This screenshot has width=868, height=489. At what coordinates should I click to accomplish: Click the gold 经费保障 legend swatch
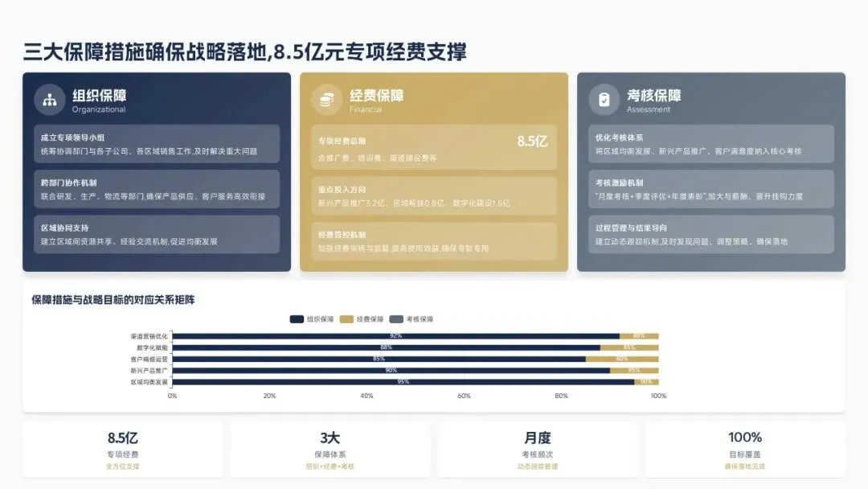click(346, 319)
